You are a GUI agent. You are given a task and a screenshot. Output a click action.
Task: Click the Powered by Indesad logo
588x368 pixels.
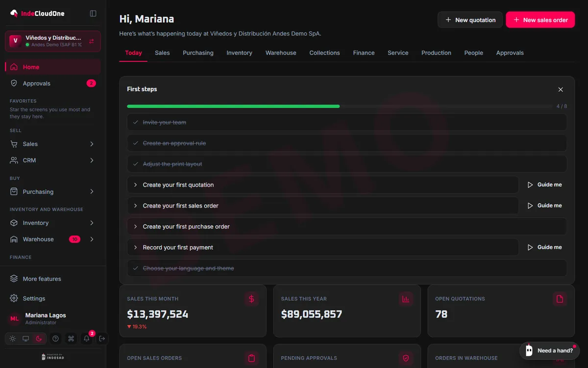[53, 357]
